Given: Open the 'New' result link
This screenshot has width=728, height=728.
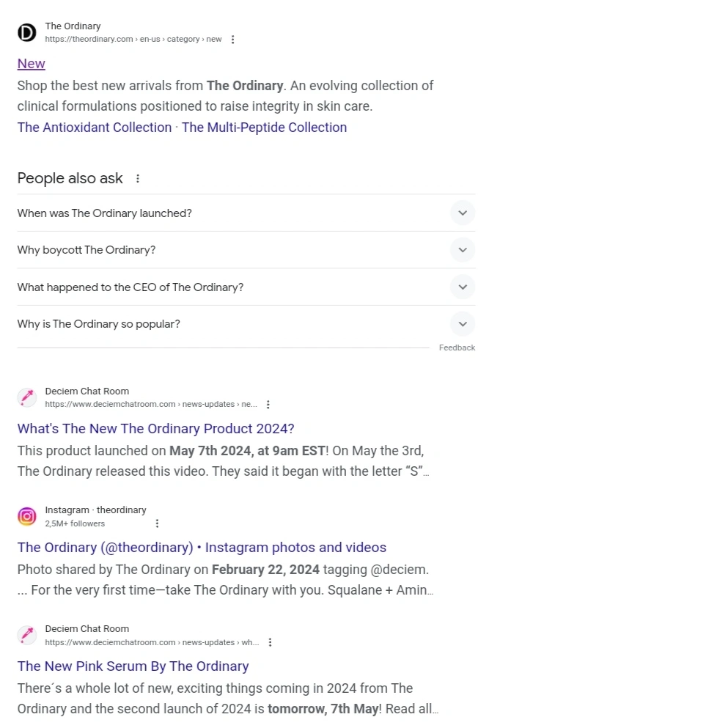Looking at the screenshot, I should tap(31, 64).
